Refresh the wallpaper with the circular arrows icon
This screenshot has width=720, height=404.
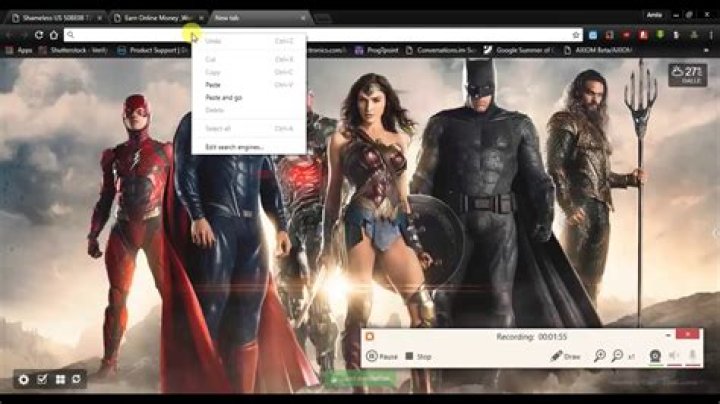[77, 379]
